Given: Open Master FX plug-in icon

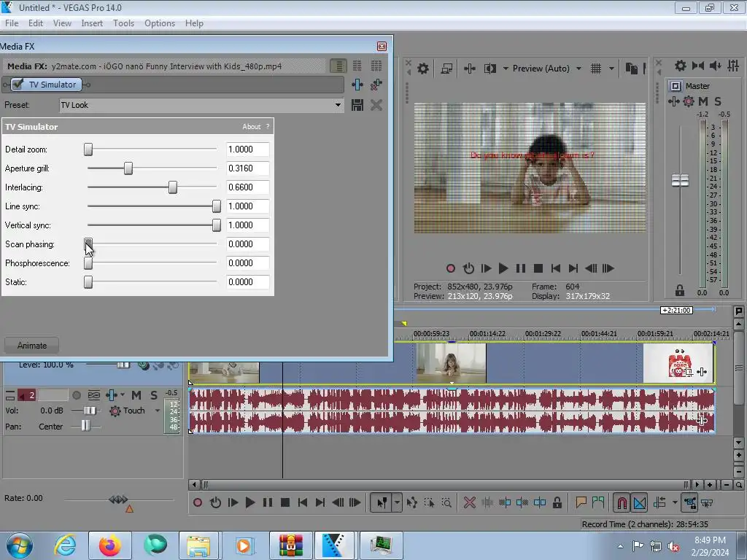Looking at the screenshot, I should click(x=673, y=101).
